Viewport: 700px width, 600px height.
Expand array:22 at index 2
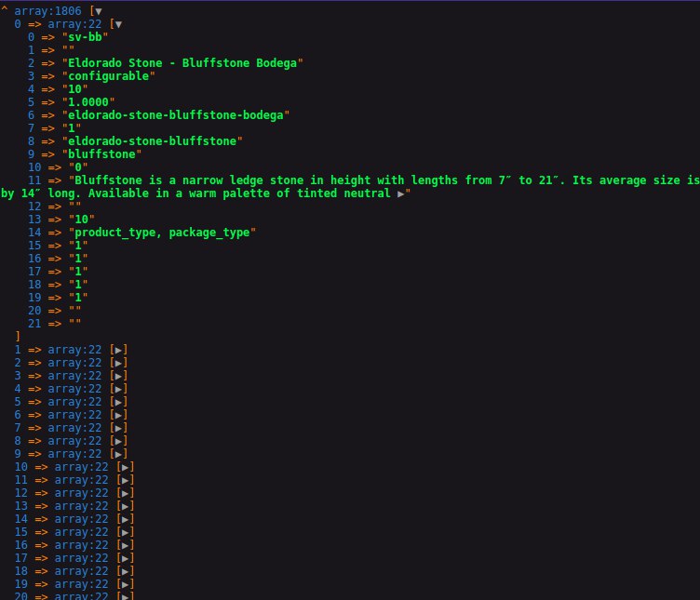pos(118,363)
